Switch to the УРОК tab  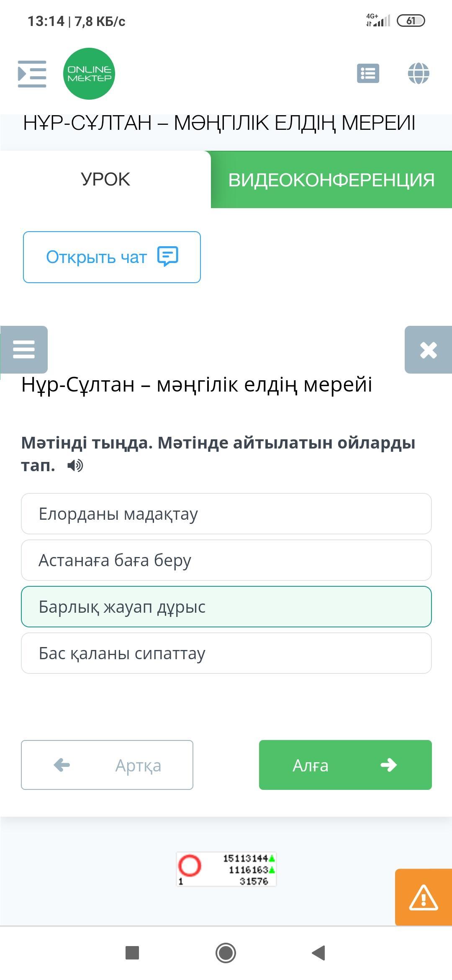[x=105, y=179]
